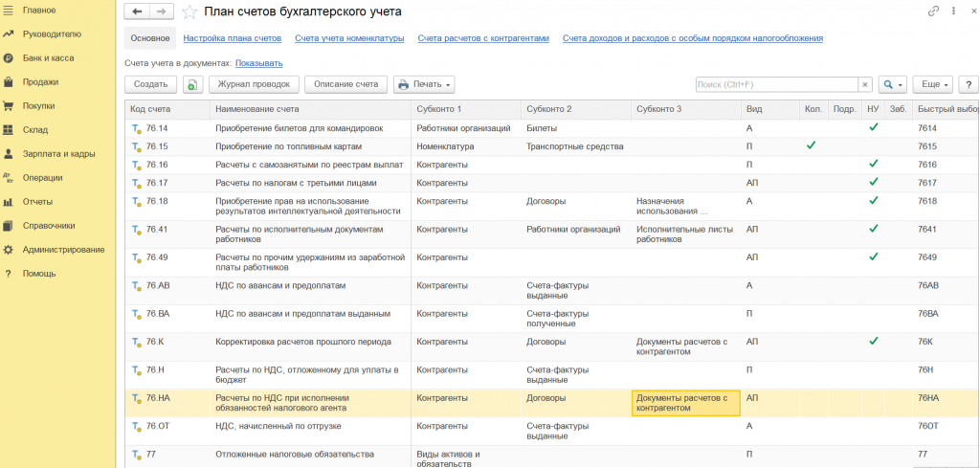Open Счета доходов и расходов с особым порядком tab
Image resolution: width=980 pixels, height=468 pixels.
(693, 38)
